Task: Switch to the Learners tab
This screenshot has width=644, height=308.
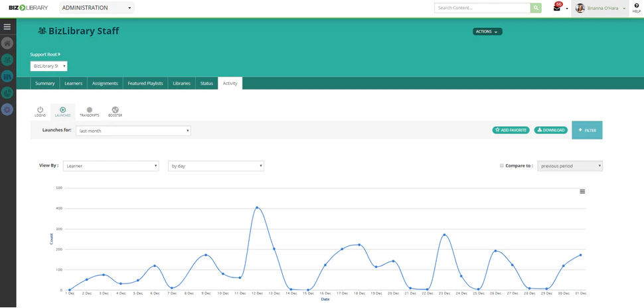Action: click(73, 84)
